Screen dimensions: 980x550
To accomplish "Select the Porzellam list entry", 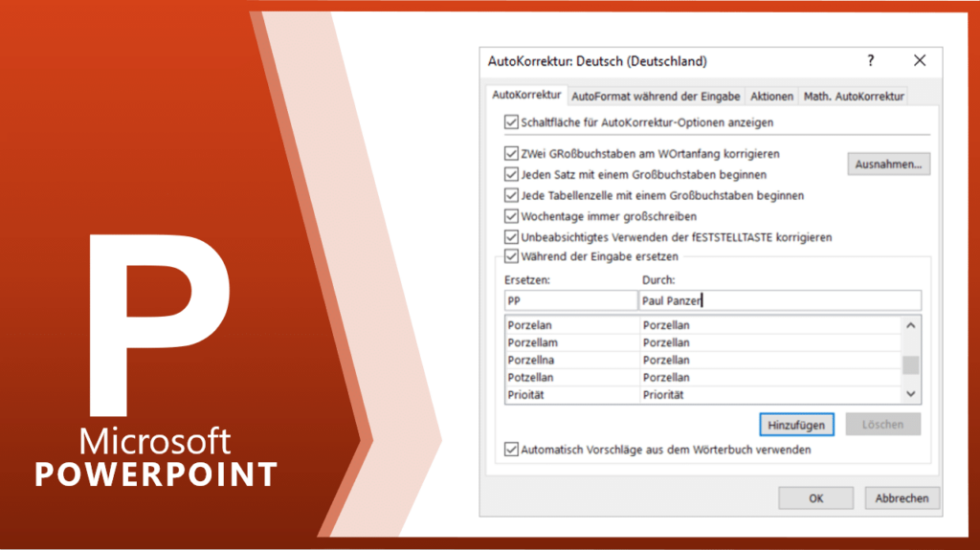I will pos(703,342).
